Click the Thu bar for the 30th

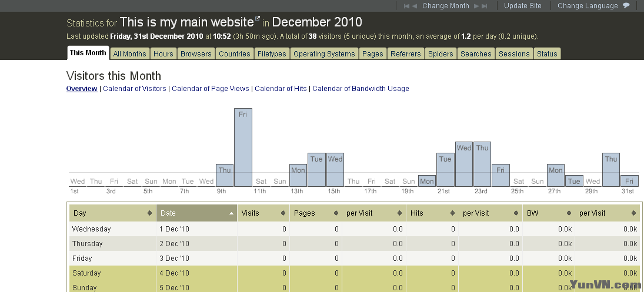pos(611,170)
